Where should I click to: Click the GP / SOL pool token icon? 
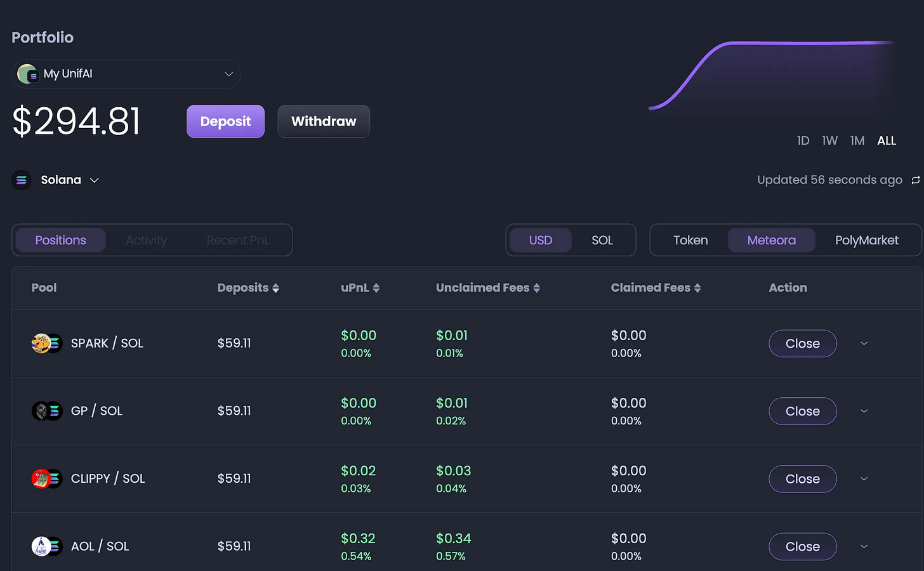tap(47, 411)
